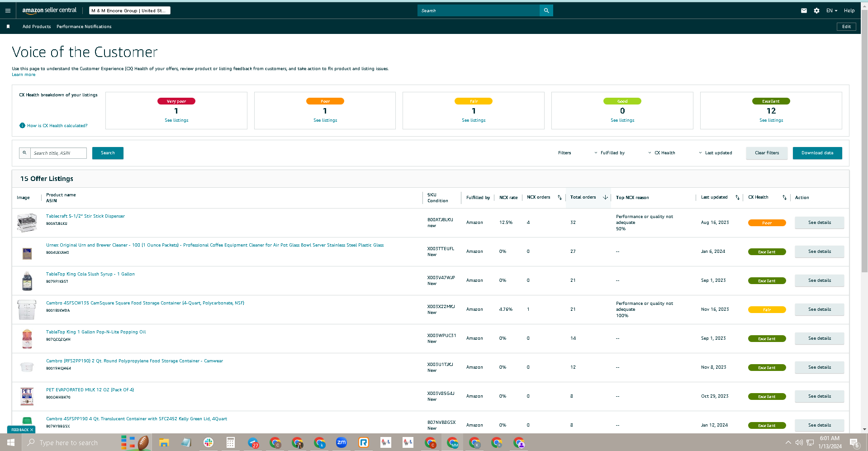
Task: Click the amazon seller central logo
Action: point(49,10)
